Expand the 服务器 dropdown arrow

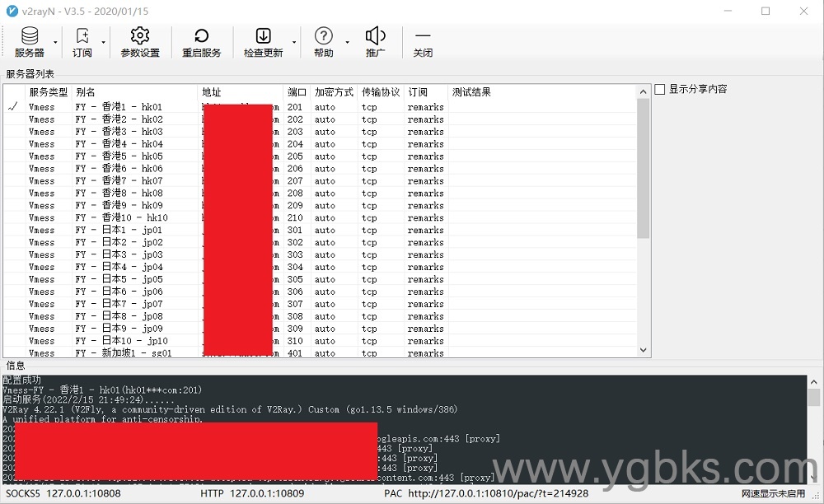click(55, 42)
